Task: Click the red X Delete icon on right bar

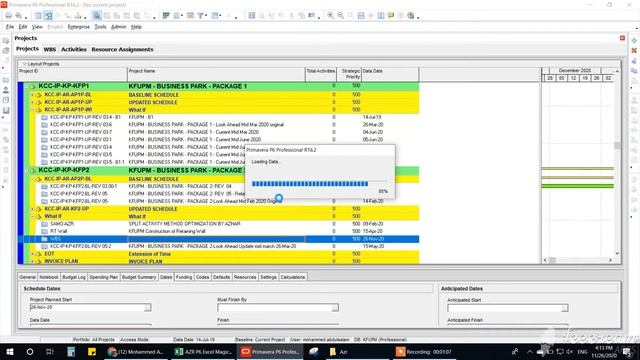Action: 634,51
